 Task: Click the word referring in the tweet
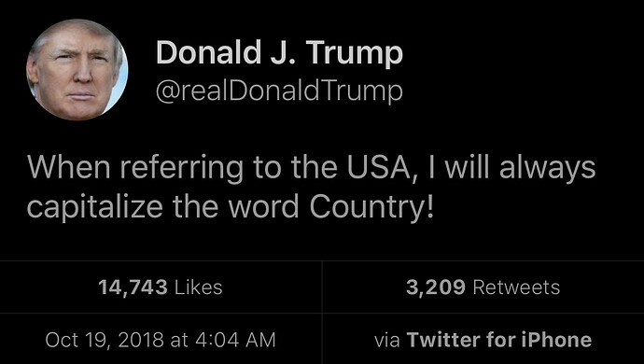coord(182,169)
